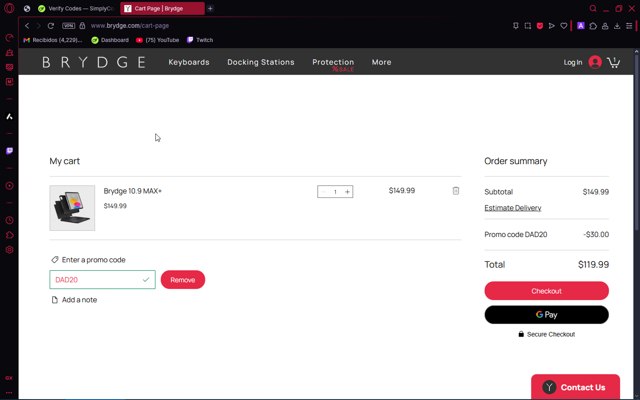Click the Estimate Delivery link
The height and width of the screenshot is (400, 640).
[x=513, y=208]
